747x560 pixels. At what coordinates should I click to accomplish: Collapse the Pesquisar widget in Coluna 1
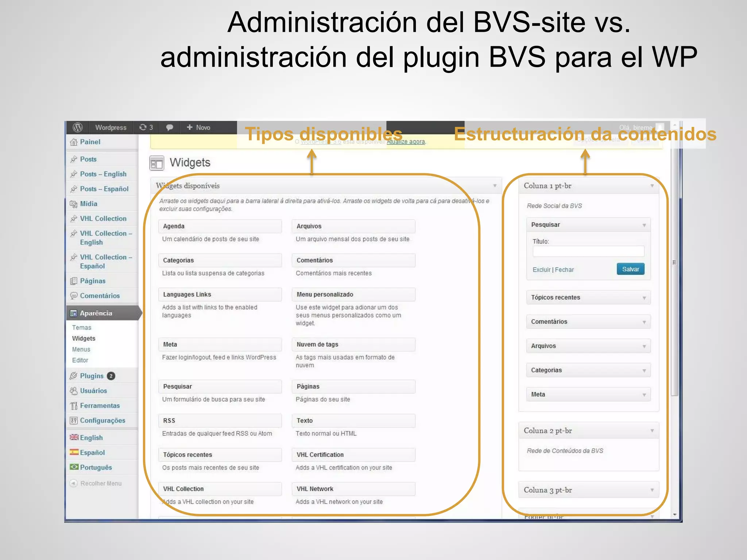(645, 225)
